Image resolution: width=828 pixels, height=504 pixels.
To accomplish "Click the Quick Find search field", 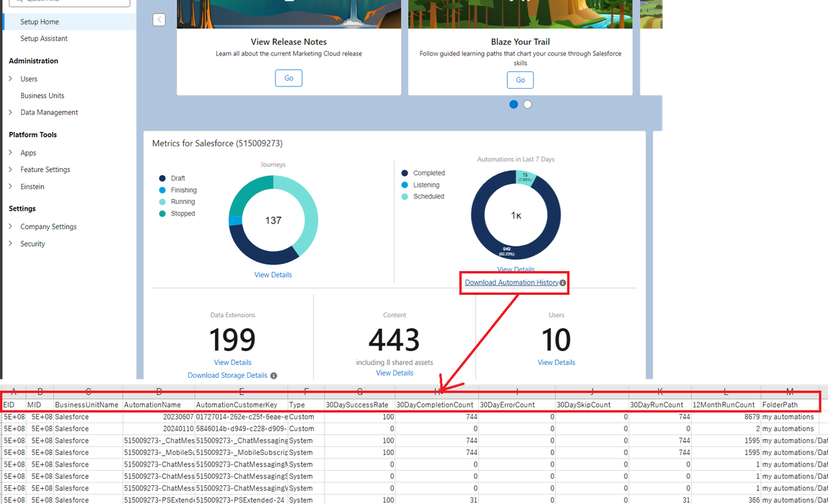I will coord(70,2).
